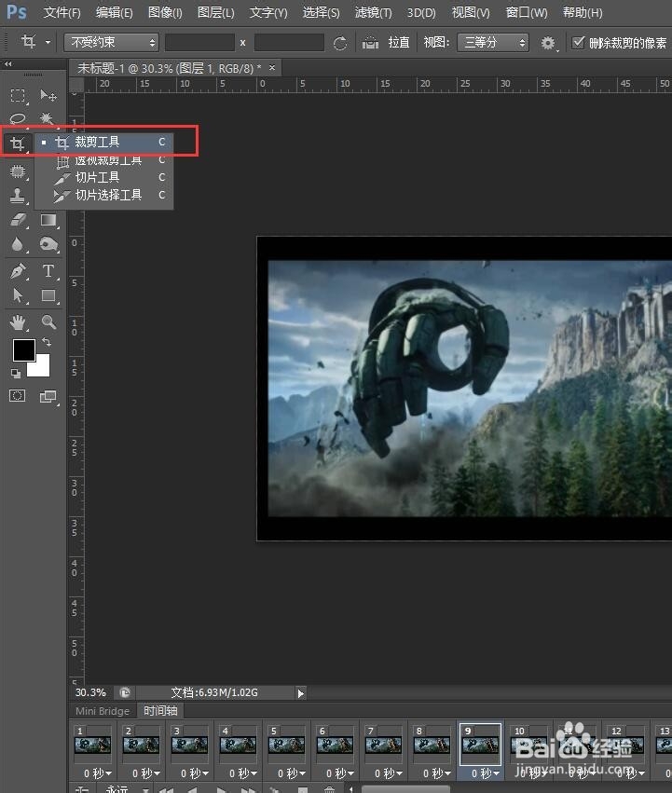Open the 窗口(W) menu
The image size is (672, 793).
[x=527, y=13]
